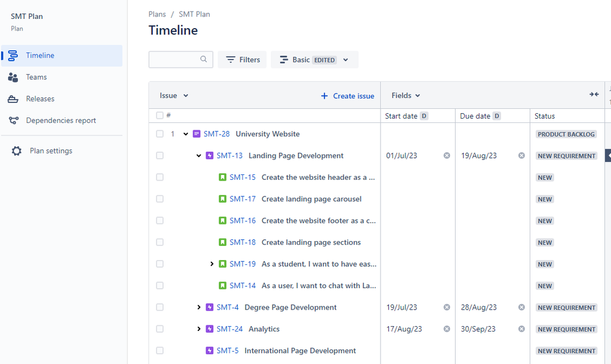The image size is (611, 364).
Task: Click the SMT Plan breadcrumb link
Action: (194, 14)
